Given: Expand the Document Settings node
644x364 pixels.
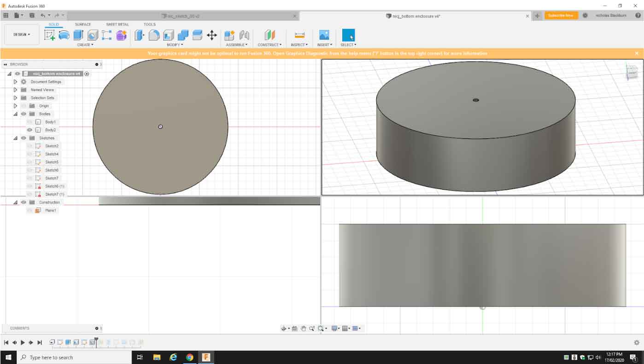Looking at the screenshot, I should tap(15, 82).
